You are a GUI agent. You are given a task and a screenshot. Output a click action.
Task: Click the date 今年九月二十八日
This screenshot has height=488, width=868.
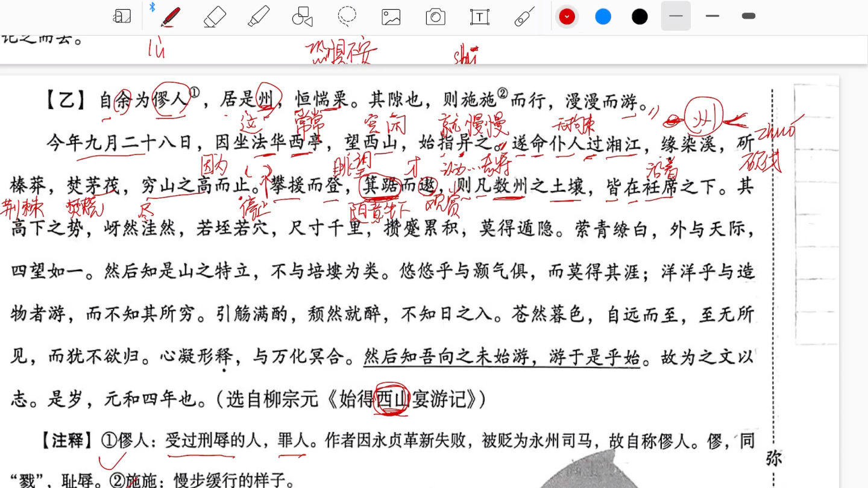point(119,143)
